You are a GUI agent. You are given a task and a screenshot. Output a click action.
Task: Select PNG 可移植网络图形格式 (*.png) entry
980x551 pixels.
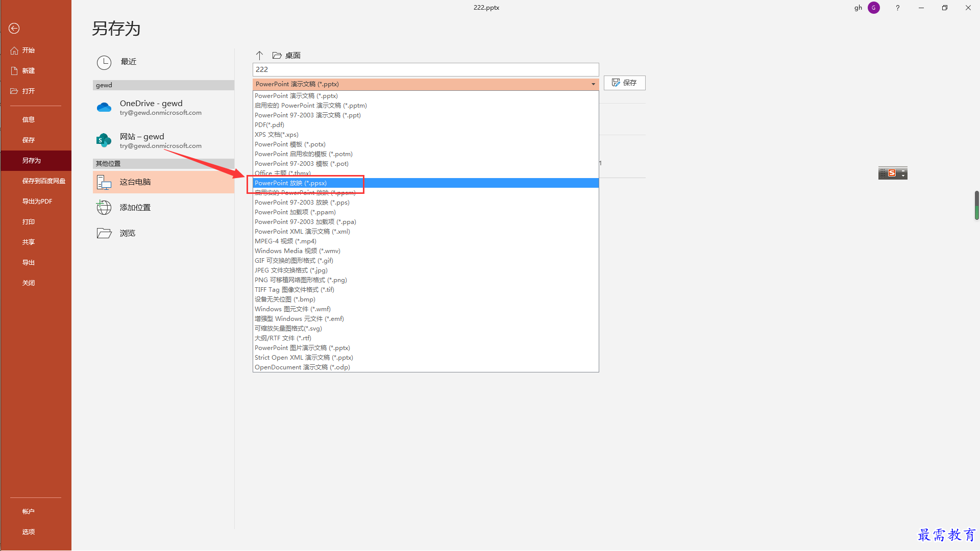point(426,280)
